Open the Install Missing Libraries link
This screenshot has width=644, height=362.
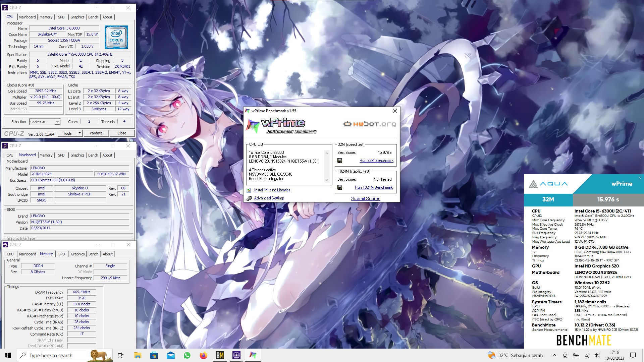click(272, 190)
